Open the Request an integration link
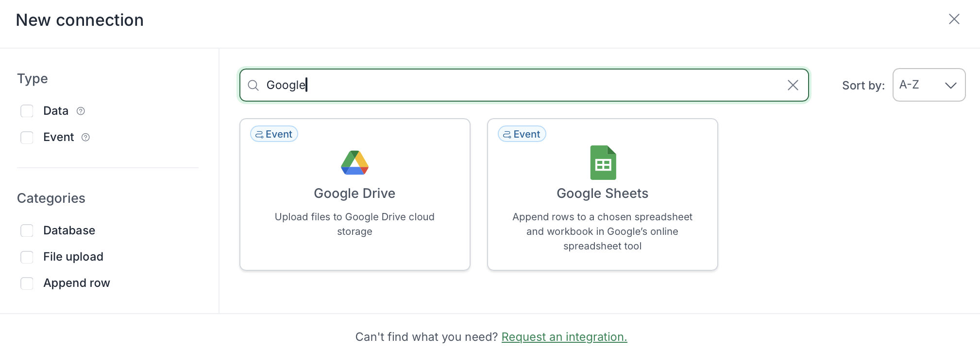Image resolution: width=980 pixels, height=353 pixels. (x=564, y=337)
